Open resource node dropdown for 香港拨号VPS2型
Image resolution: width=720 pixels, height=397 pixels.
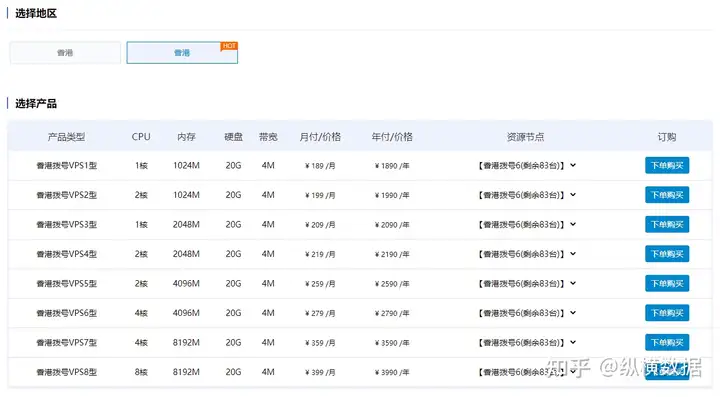(527, 195)
